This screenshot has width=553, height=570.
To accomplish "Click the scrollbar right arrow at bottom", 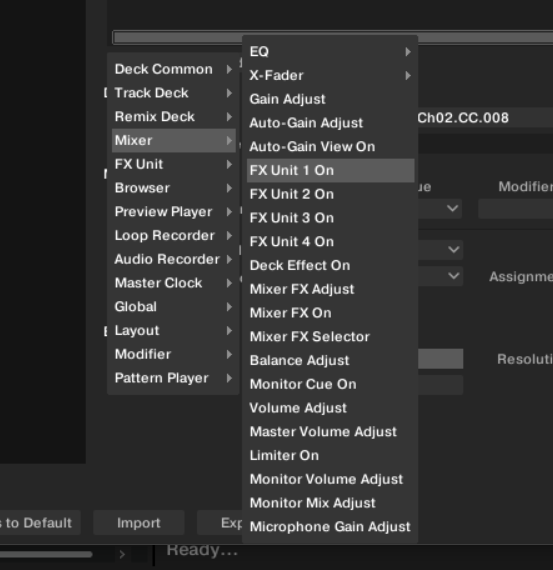I will pyautogui.click(x=122, y=554).
